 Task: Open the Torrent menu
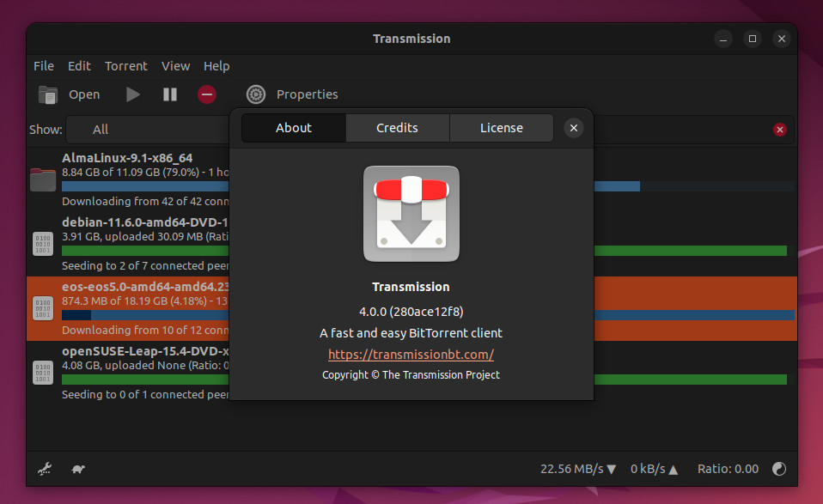[126, 66]
